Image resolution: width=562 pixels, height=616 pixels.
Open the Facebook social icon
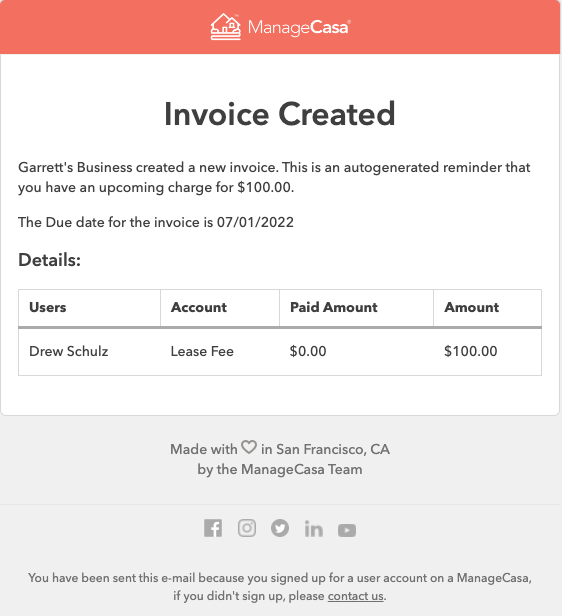(x=213, y=528)
